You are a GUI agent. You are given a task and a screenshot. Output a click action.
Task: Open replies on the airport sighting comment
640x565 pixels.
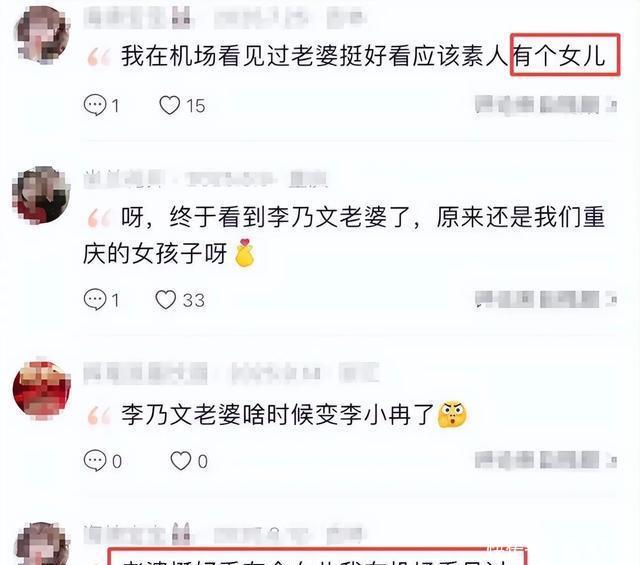coord(101,105)
